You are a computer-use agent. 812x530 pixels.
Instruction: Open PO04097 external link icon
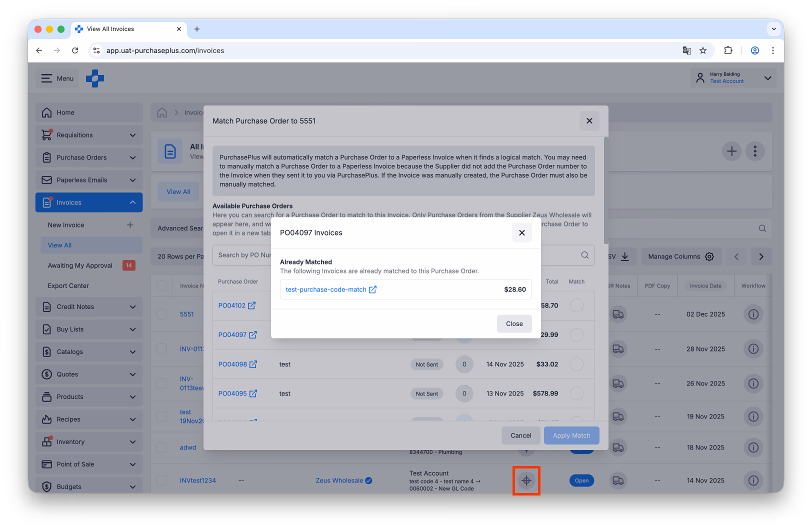(253, 335)
